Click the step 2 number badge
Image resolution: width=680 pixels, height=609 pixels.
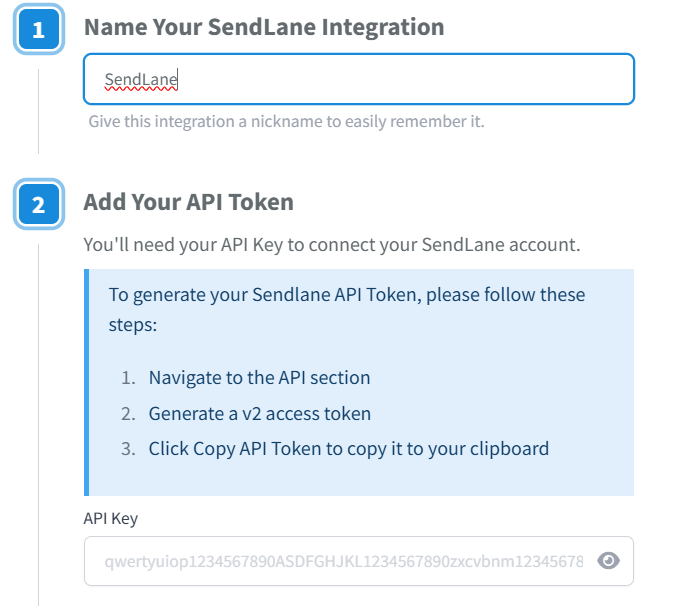pos(39,204)
